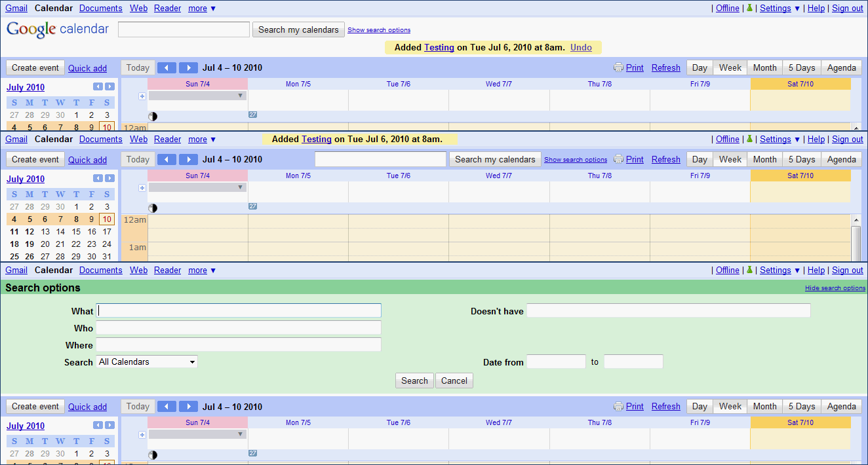Click the week 27 badge above the 12am row

[x=252, y=206]
